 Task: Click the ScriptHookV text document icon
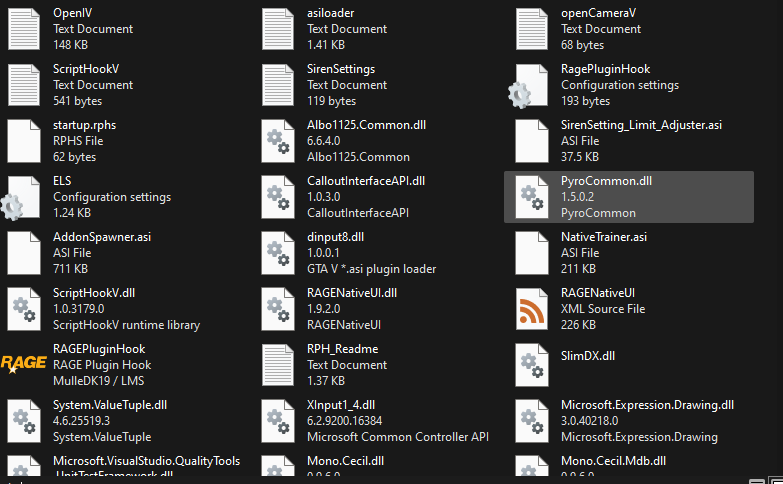tap(23, 85)
